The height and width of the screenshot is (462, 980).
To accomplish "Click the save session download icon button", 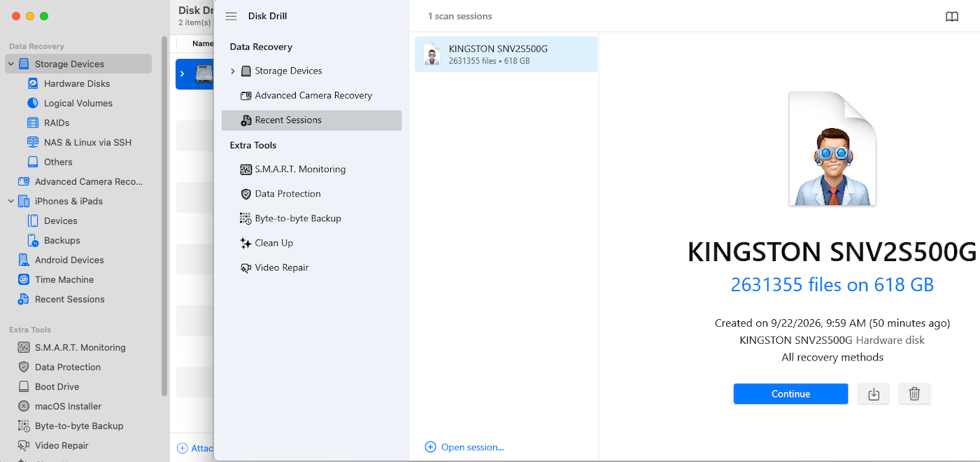I will click(x=874, y=394).
